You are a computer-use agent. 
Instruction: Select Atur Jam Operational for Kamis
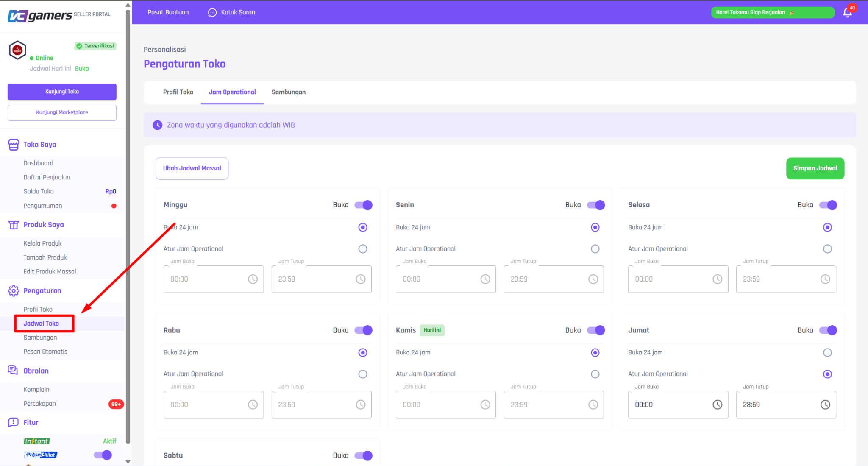(x=595, y=374)
